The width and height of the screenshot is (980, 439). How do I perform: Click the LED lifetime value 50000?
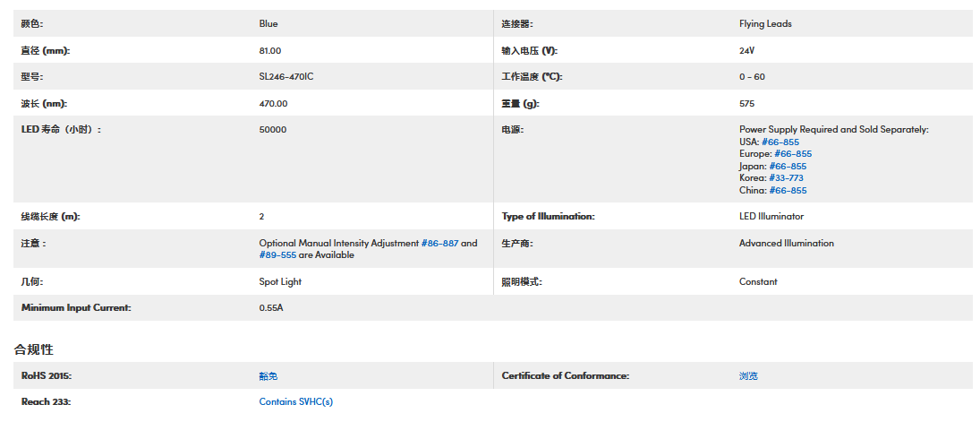(x=272, y=130)
